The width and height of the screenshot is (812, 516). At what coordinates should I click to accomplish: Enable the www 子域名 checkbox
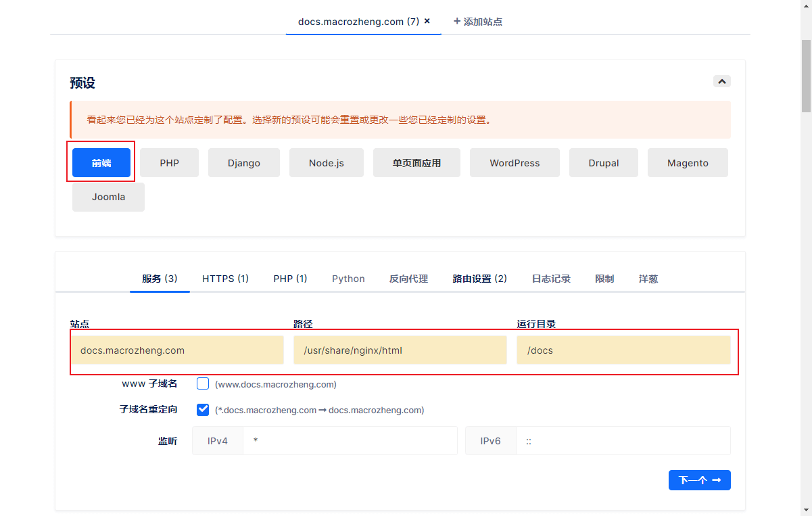point(203,383)
